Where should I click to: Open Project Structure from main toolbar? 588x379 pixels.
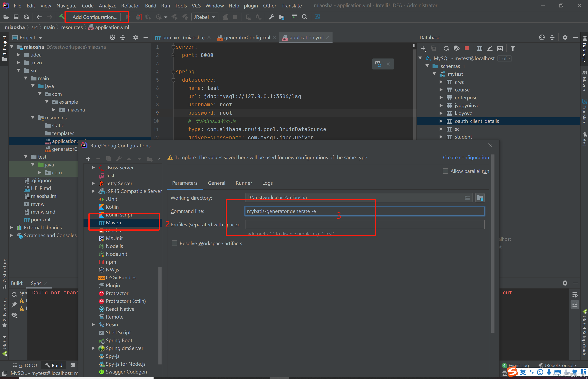click(x=282, y=17)
